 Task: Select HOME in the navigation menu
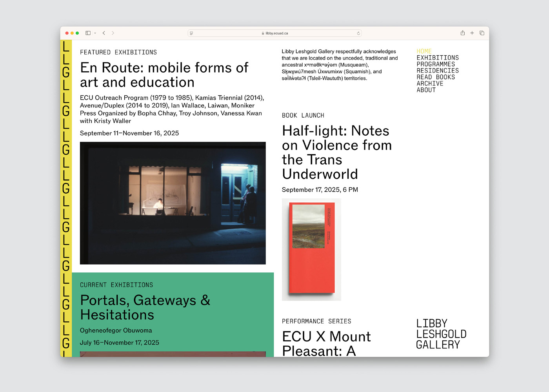pyautogui.click(x=424, y=51)
